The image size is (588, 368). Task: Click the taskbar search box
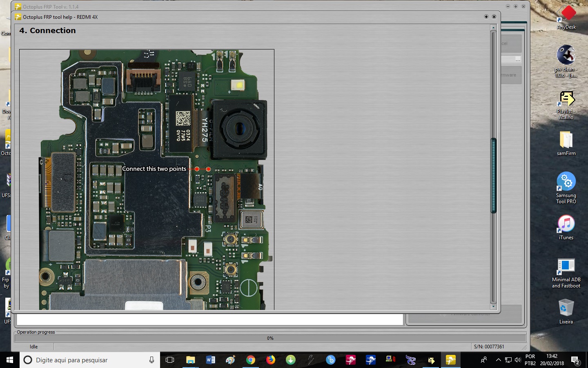coord(90,360)
